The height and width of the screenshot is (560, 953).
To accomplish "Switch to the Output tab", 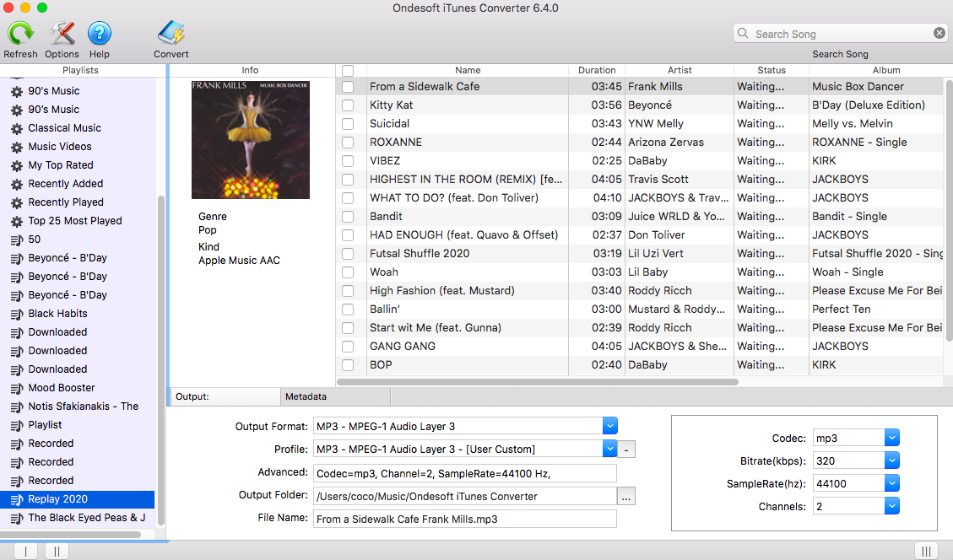I will pos(225,396).
